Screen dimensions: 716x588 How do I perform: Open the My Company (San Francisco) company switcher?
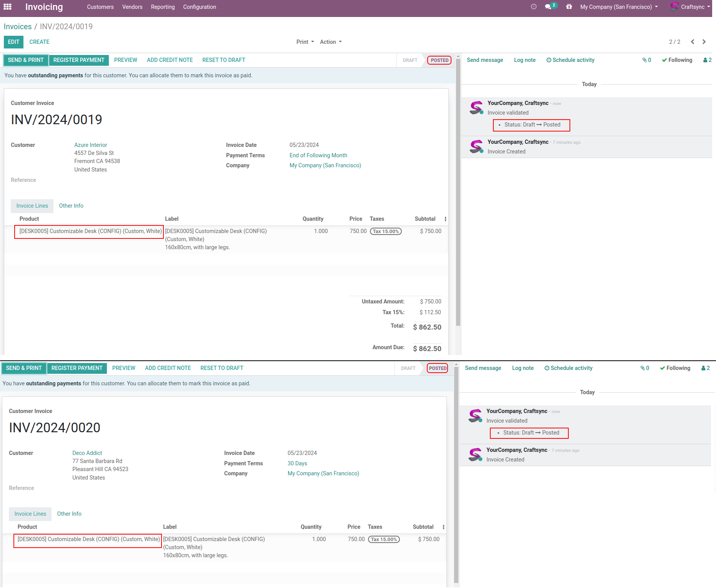point(619,7)
